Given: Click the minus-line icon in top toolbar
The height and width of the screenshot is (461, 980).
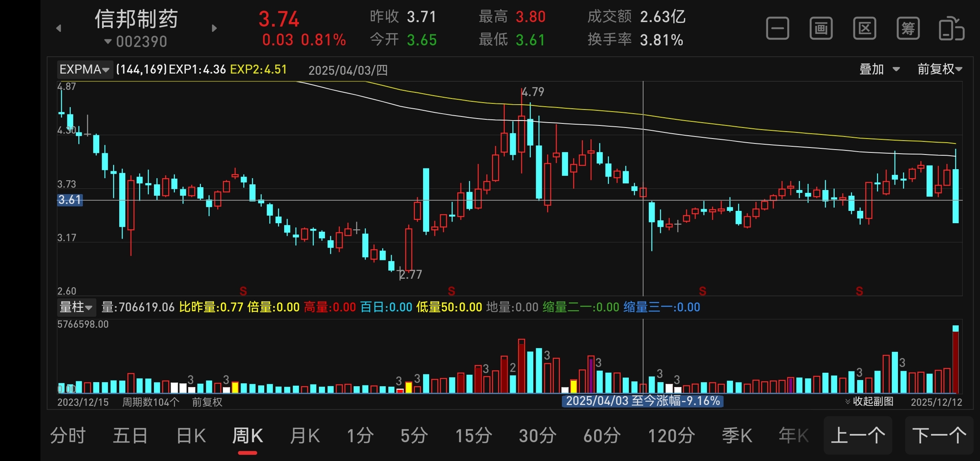Looking at the screenshot, I should pos(777,29).
